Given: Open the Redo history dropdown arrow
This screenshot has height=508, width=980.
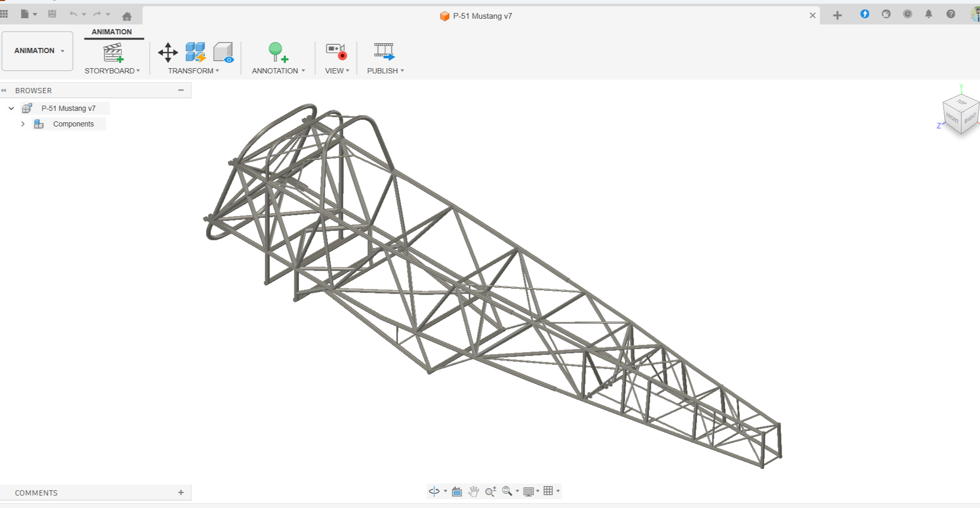Looking at the screenshot, I should [x=108, y=14].
